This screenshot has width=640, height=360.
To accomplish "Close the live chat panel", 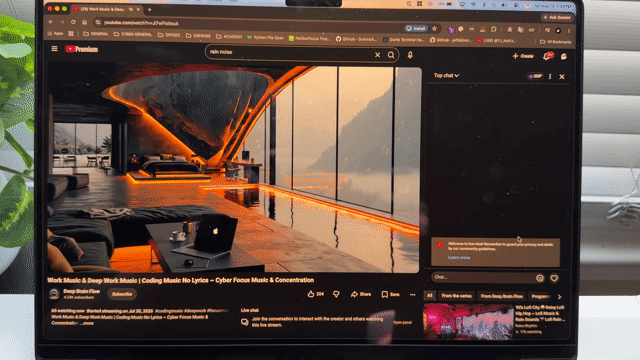I will click(562, 77).
